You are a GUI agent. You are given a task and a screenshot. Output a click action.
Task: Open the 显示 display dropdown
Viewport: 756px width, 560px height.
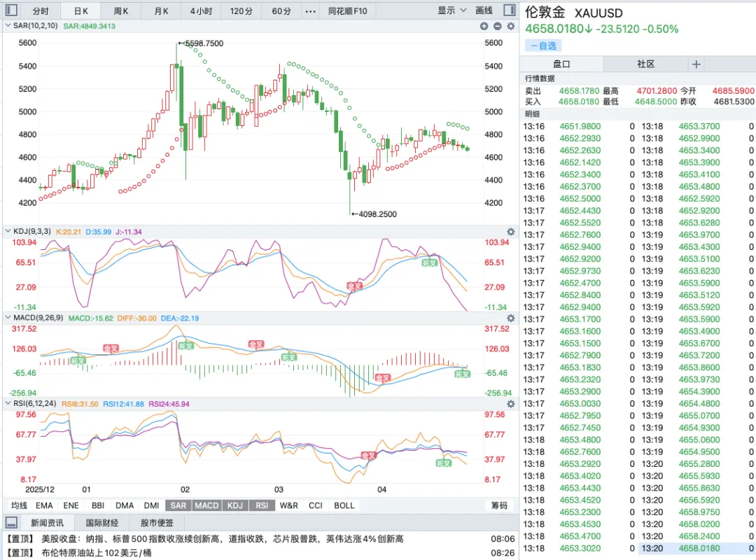point(451,10)
